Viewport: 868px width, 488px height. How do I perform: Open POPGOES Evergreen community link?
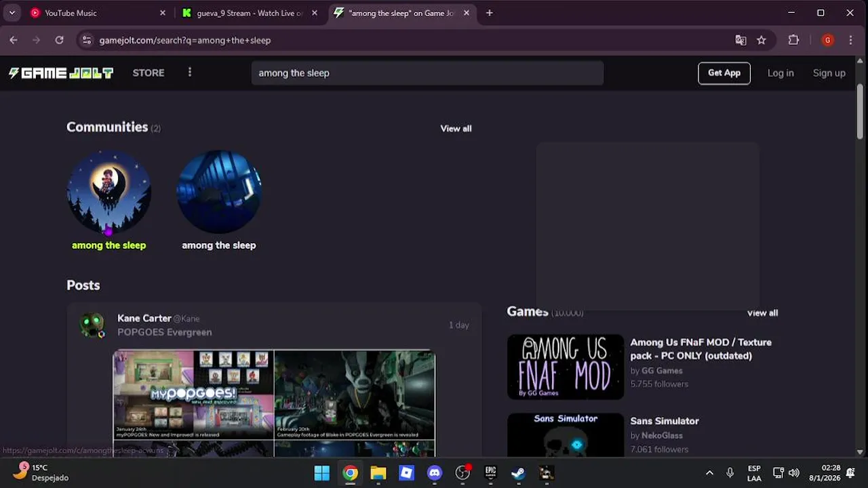coord(165,332)
